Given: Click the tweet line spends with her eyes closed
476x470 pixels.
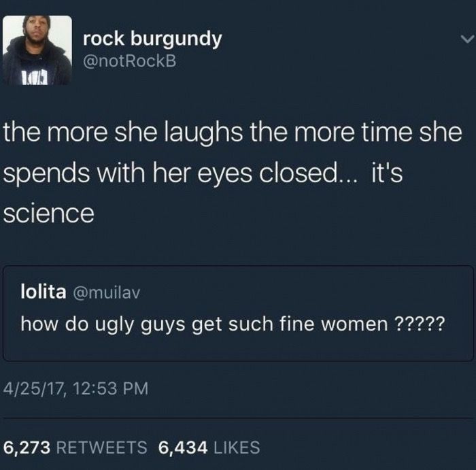Looking at the screenshot, I should pyautogui.click(x=203, y=173).
